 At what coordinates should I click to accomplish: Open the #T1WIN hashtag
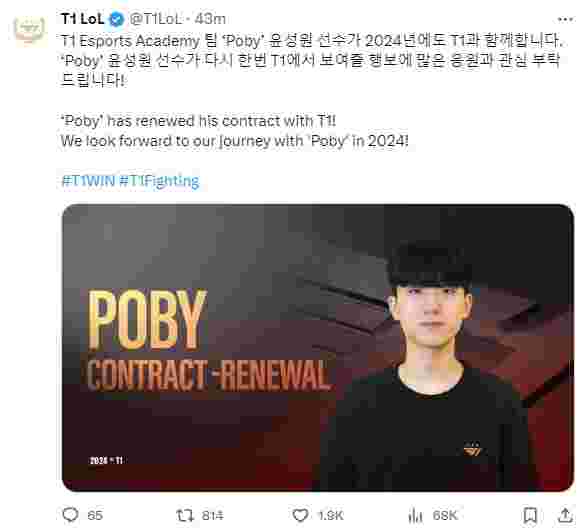pos(88,181)
